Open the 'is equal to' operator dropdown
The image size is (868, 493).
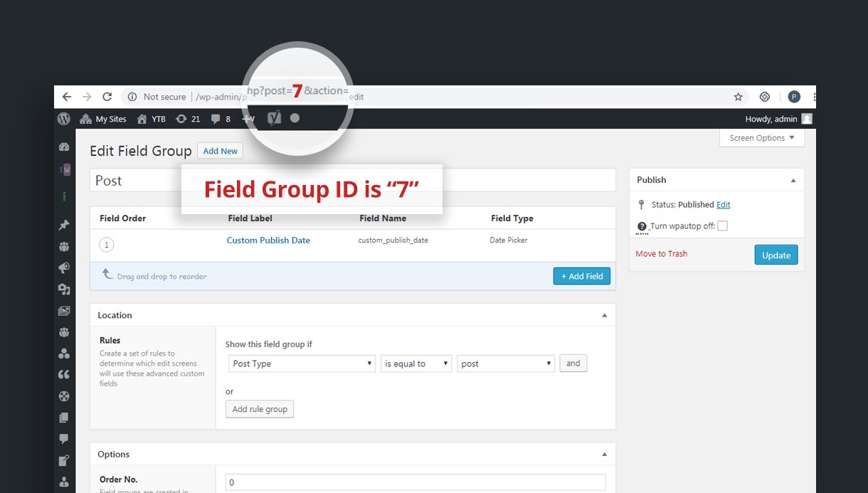coord(416,364)
